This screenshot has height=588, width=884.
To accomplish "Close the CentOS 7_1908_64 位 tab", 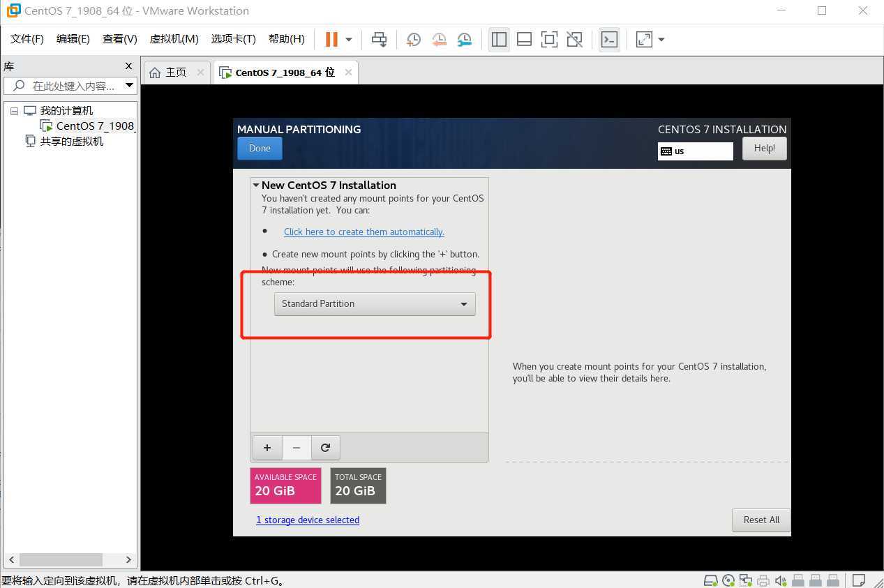I will click(348, 73).
